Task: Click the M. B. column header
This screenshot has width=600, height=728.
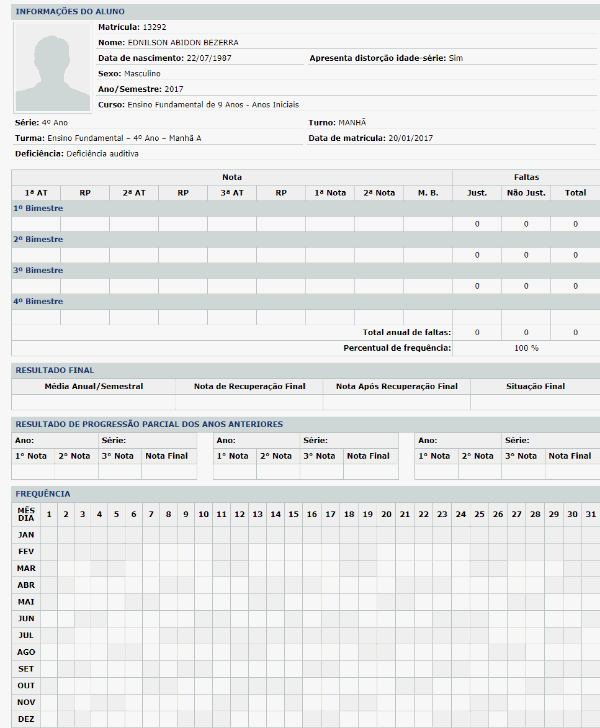Action: (427, 192)
